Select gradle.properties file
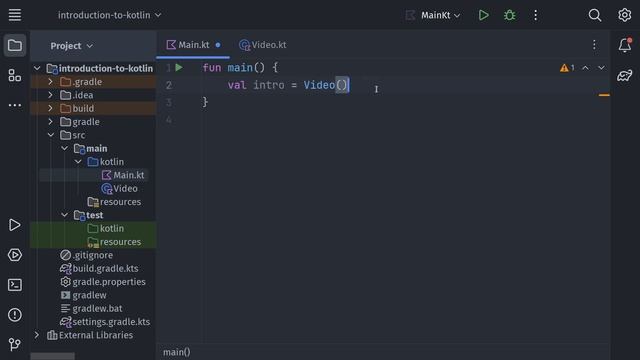The image size is (640, 360). point(103,282)
